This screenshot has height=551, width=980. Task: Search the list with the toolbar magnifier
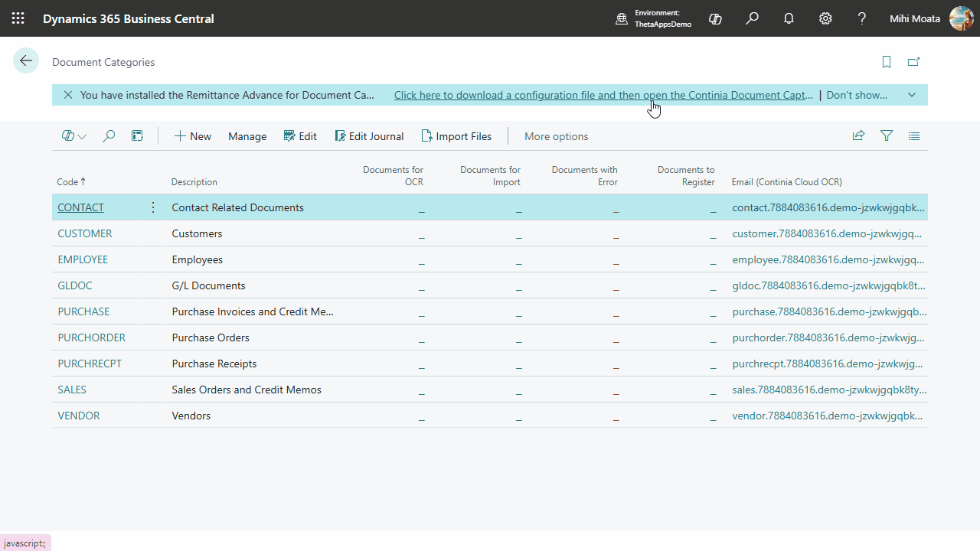coord(109,136)
